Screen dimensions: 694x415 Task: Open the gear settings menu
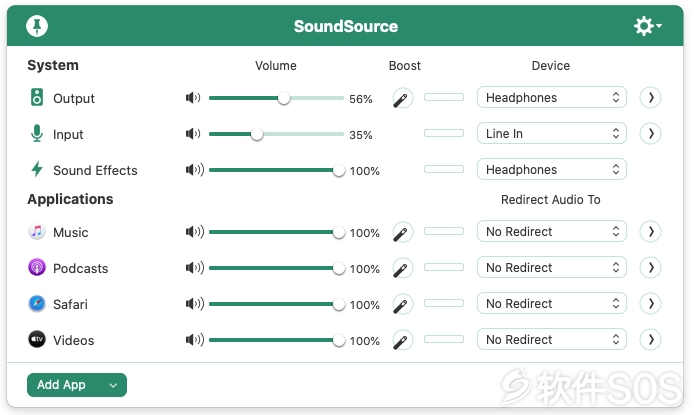click(647, 26)
